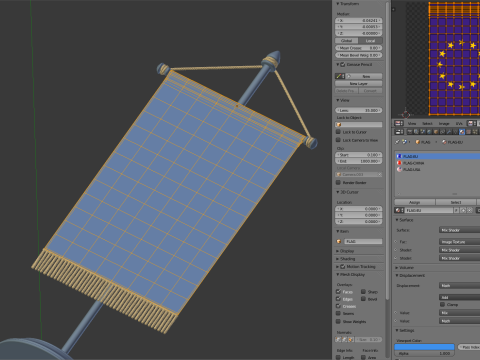Enable Sharp overlay checkbox
The height and width of the screenshot is (360, 480).
click(363, 292)
